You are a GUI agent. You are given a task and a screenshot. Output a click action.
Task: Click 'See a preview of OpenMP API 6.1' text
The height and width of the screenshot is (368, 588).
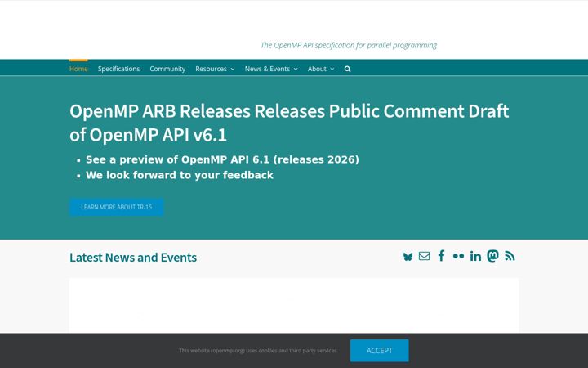point(222,159)
